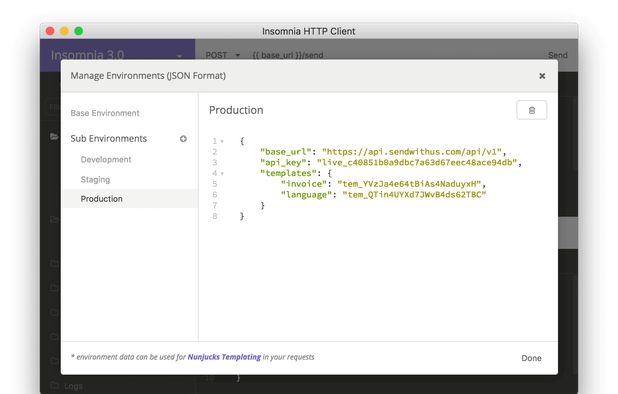Click the Send button behind the dialog
Viewport: 618px width, 394px height.
point(558,55)
